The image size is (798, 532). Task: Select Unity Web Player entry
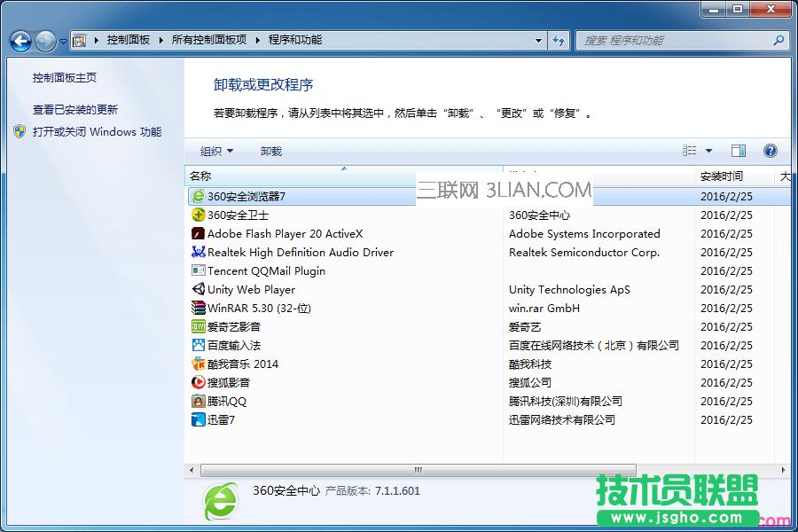(x=252, y=290)
